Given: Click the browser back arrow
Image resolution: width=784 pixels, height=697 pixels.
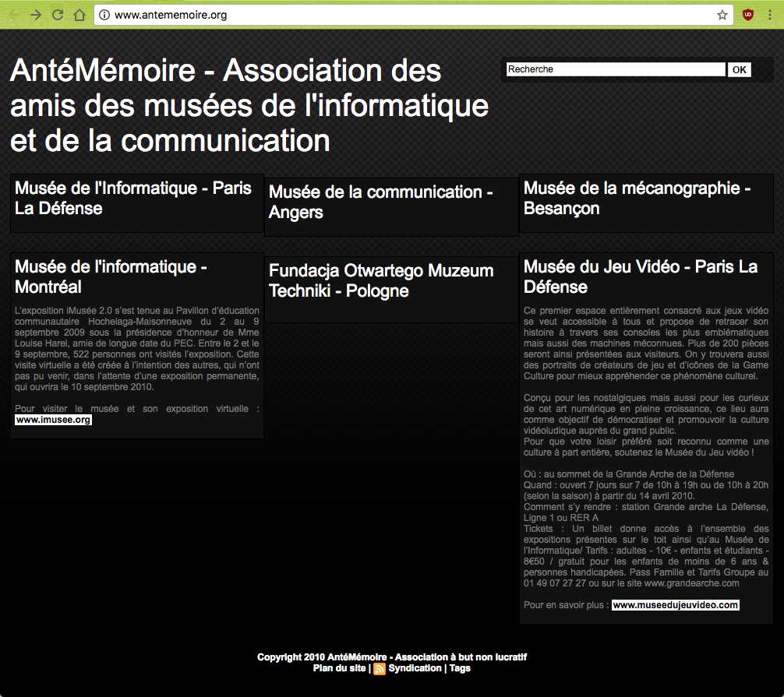Looking at the screenshot, I should pyautogui.click(x=14, y=15).
